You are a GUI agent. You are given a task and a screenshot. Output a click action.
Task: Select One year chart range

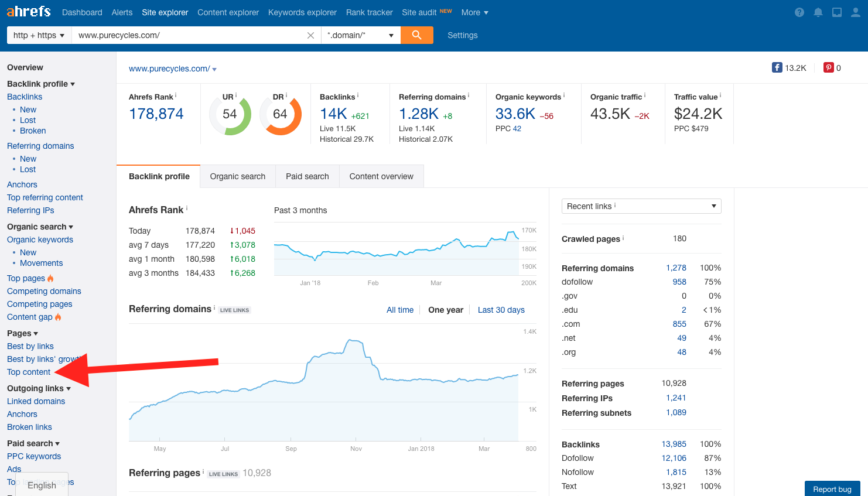coord(446,310)
